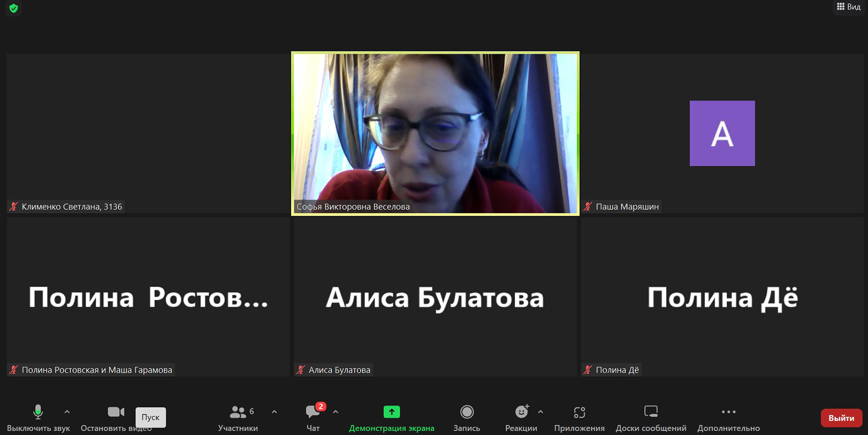Expand chat options chevron
This screenshot has width=868, height=435.
336,412
